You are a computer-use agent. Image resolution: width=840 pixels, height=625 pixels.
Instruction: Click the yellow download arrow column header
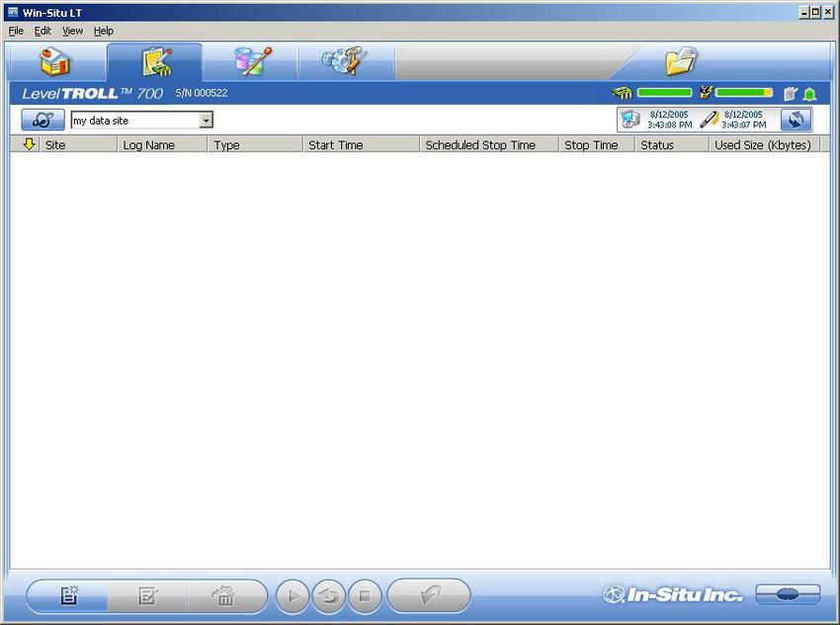(29, 144)
